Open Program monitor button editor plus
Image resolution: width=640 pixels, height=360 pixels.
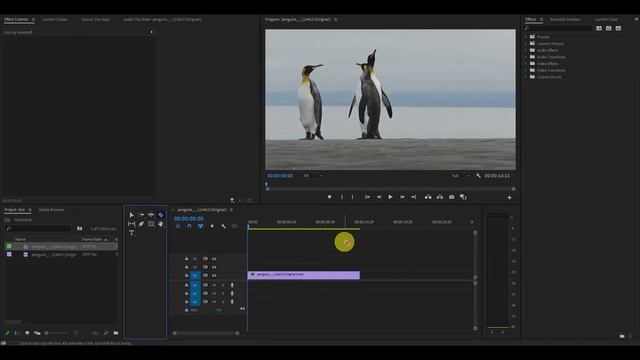(509, 198)
